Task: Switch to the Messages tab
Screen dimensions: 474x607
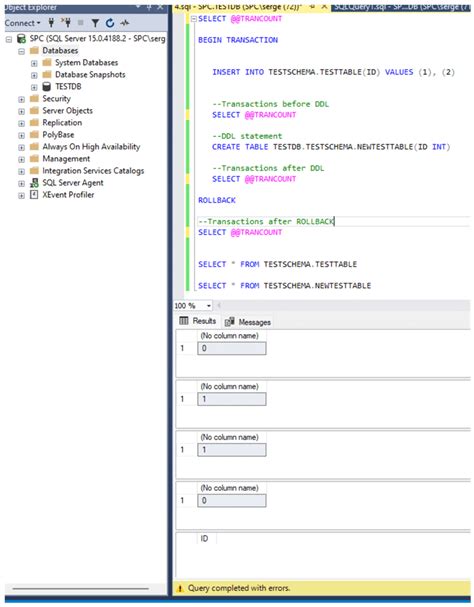Action: 248,322
